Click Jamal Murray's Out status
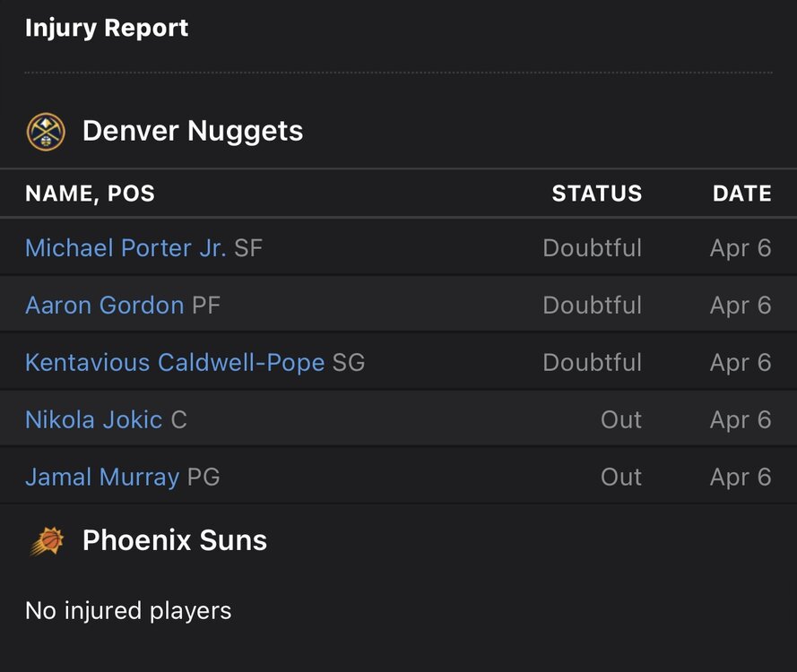Image resolution: width=797 pixels, height=672 pixels. (620, 478)
